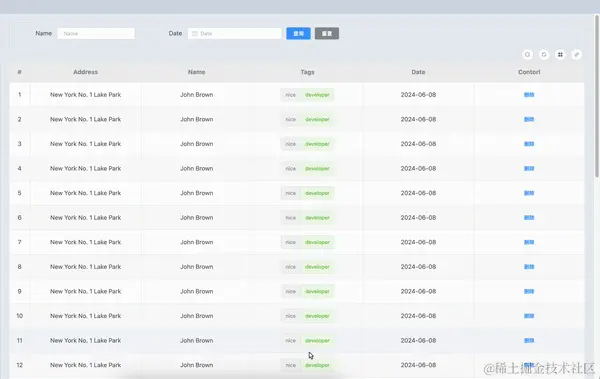Click the round search icon above the table
The height and width of the screenshot is (379, 600).
pos(527,55)
